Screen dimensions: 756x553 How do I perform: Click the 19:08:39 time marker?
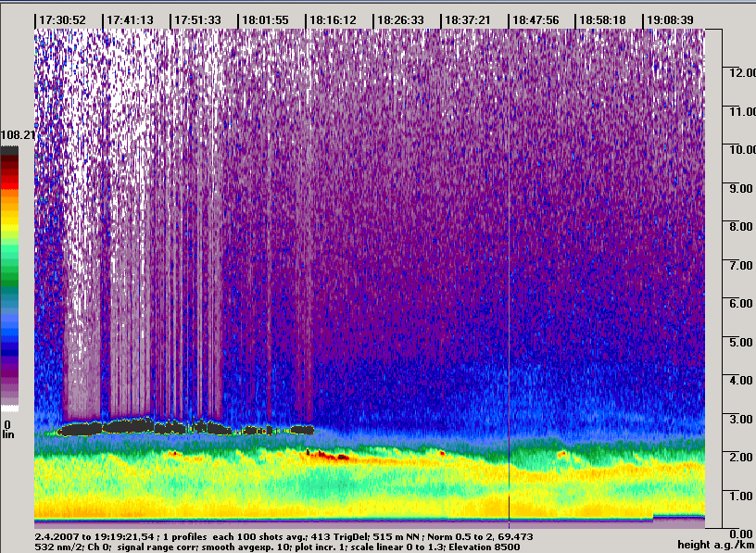670,20
